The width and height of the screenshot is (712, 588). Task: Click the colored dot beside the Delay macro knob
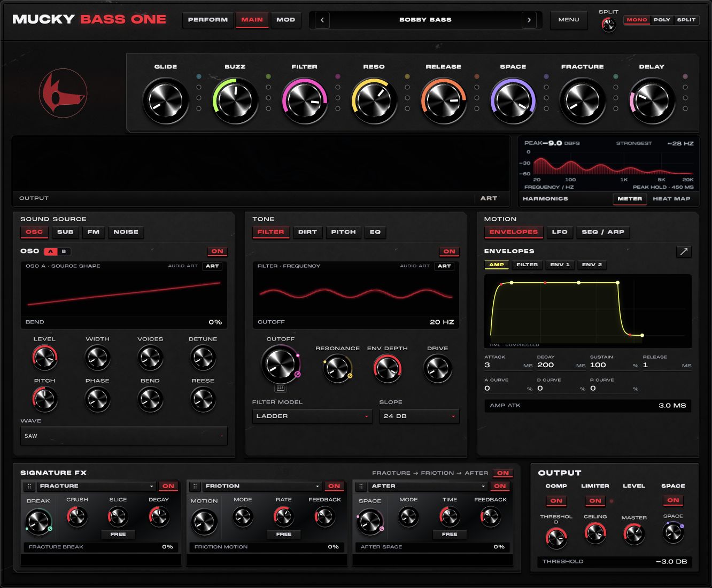point(685,76)
